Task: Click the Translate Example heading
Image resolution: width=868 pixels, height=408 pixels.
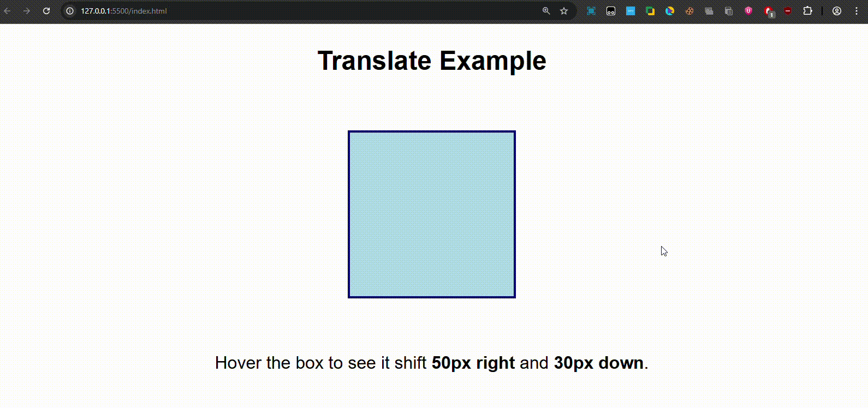Action: pyautogui.click(x=431, y=61)
